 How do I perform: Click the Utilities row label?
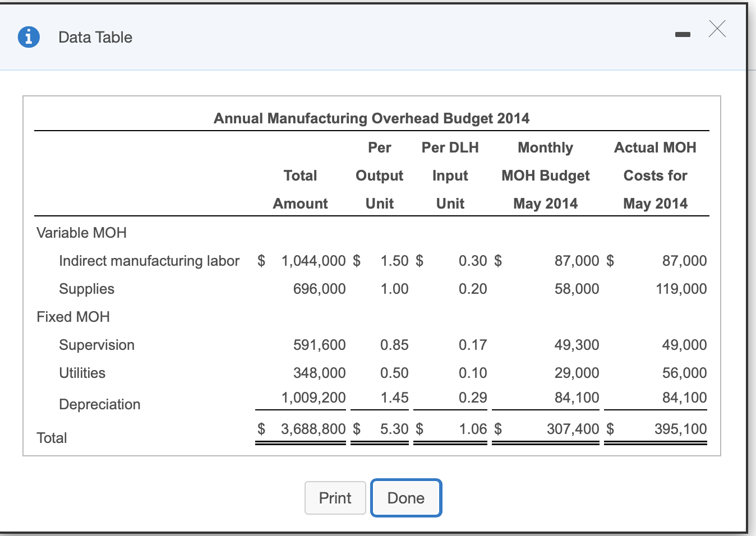point(82,373)
